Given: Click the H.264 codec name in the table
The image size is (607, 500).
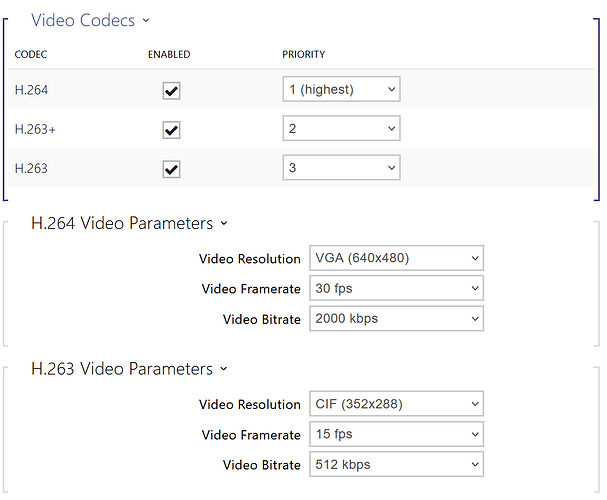Looking at the screenshot, I should 31,91.
